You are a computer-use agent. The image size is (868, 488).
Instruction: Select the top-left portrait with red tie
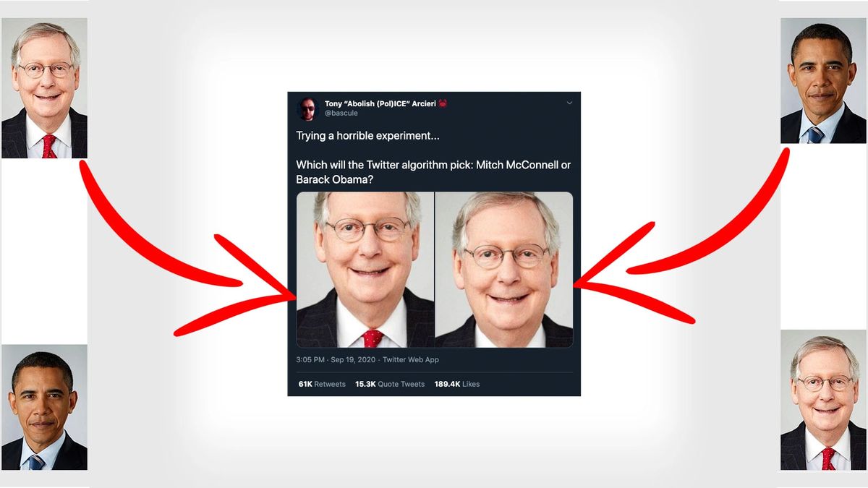click(44, 88)
